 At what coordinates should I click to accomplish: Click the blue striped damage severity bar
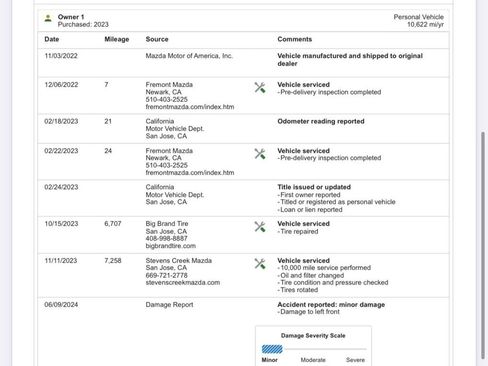[x=272, y=349]
